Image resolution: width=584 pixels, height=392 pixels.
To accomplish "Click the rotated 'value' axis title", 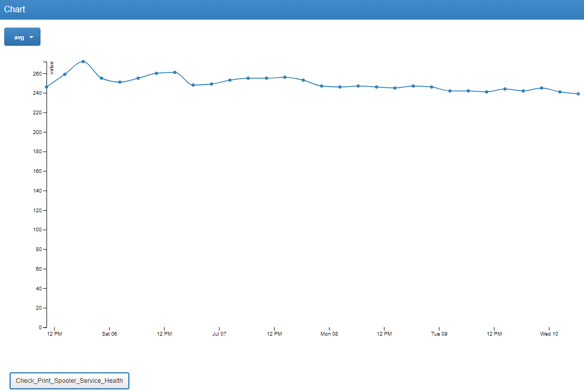I will 52,68.
